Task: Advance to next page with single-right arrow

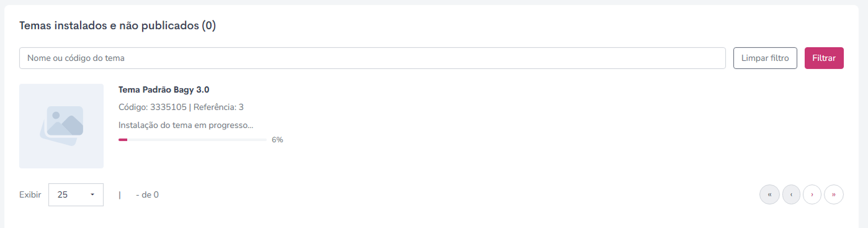Action: click(x=812, y=194)
